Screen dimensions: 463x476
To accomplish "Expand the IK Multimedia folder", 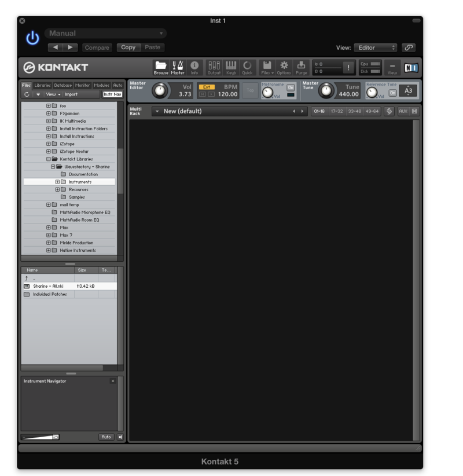I will click(48, 121).
